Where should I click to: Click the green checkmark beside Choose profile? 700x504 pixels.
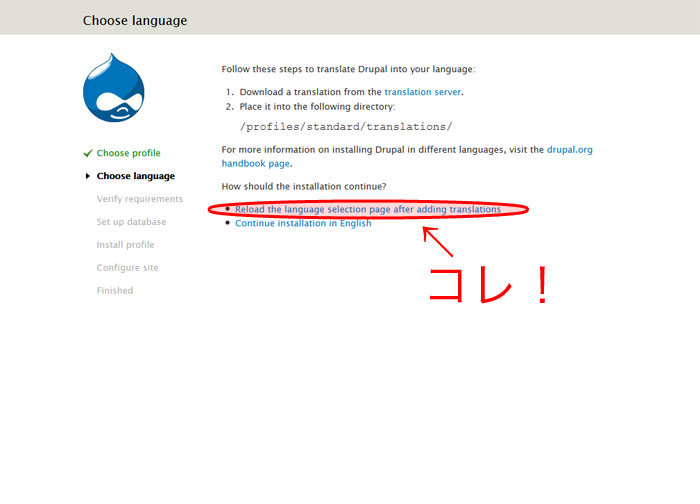[88, 153]
